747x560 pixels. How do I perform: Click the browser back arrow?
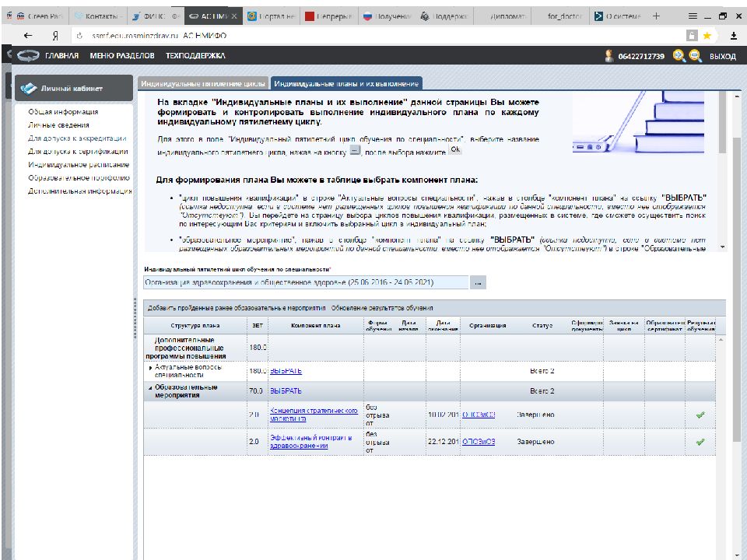[x=28, y=35]
